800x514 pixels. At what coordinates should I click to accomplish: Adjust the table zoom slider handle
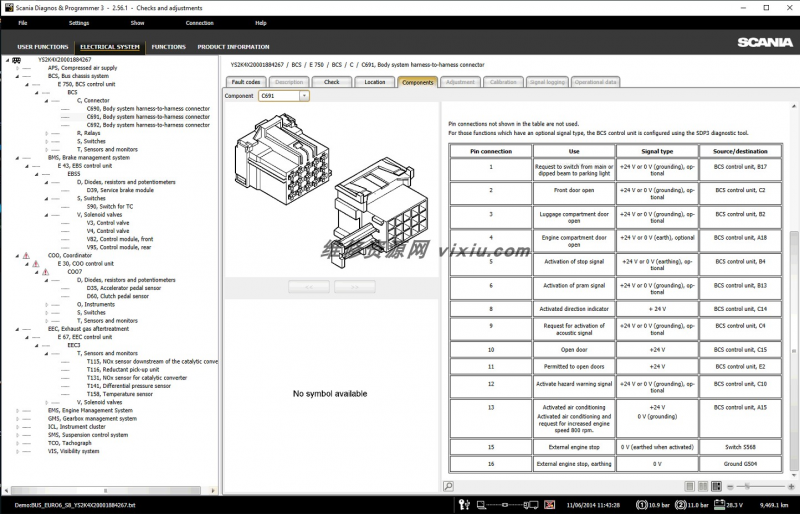click(746, 487)
